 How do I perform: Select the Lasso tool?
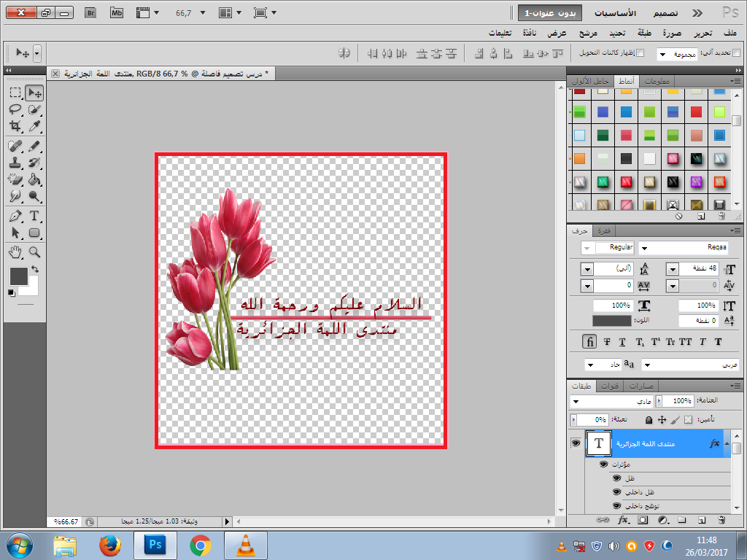(15, 109)
